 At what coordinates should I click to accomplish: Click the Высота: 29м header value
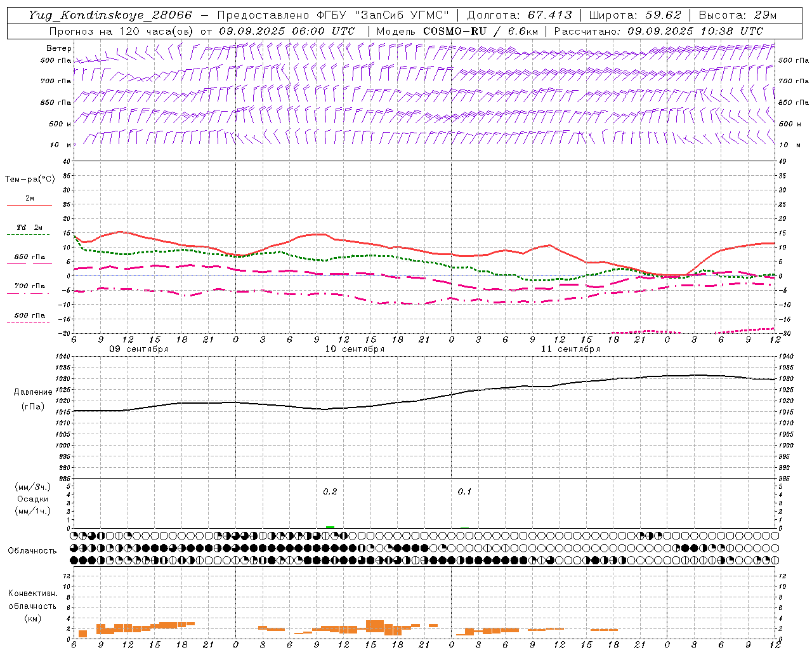[737, 15]
